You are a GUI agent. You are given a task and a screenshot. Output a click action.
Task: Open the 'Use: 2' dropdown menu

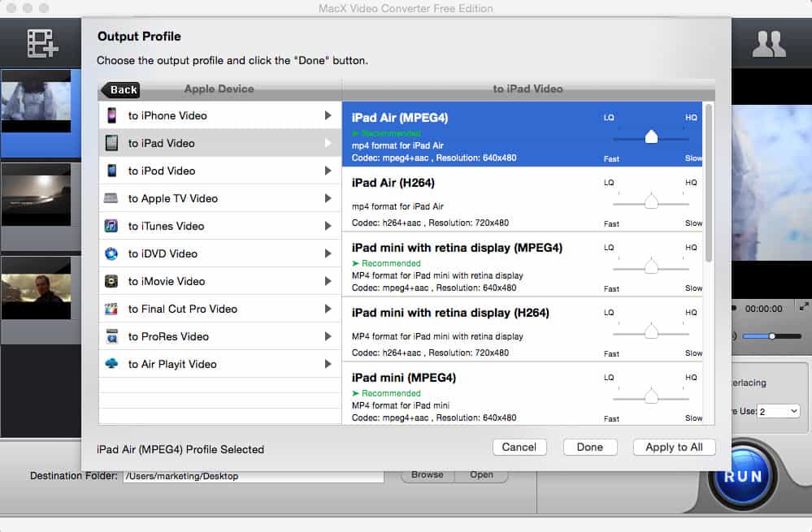point(778,411)
